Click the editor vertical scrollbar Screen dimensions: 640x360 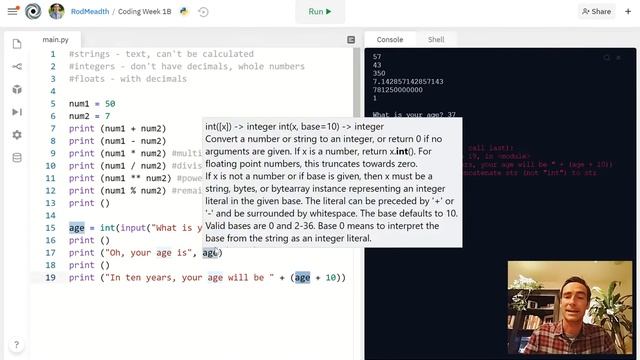click(x=357, y=82)
